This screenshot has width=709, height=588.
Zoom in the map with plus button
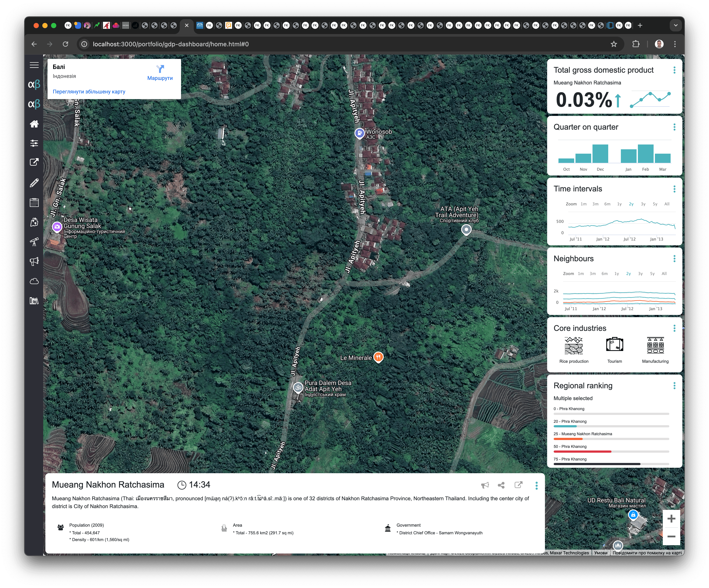pos(671,518)
